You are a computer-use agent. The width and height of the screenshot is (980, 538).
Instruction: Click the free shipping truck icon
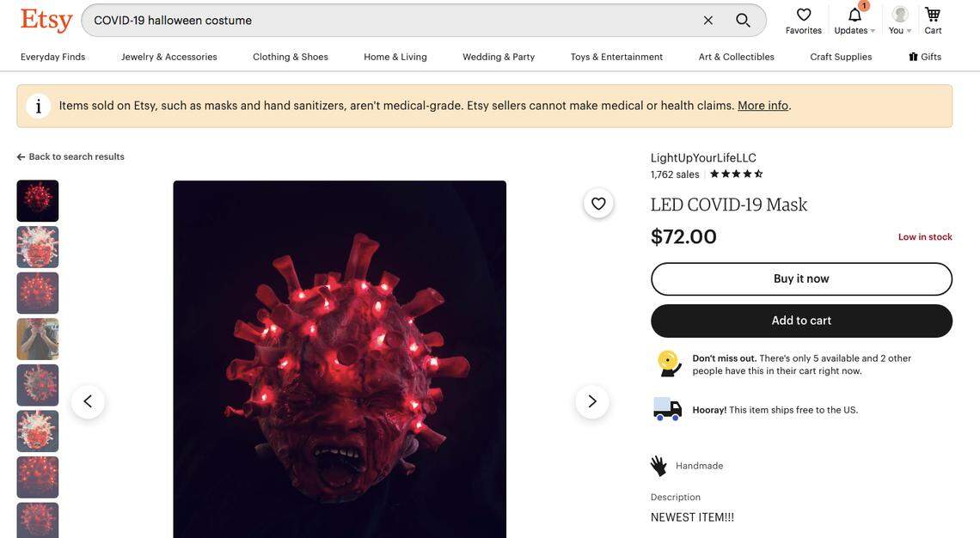pos(666,408)
